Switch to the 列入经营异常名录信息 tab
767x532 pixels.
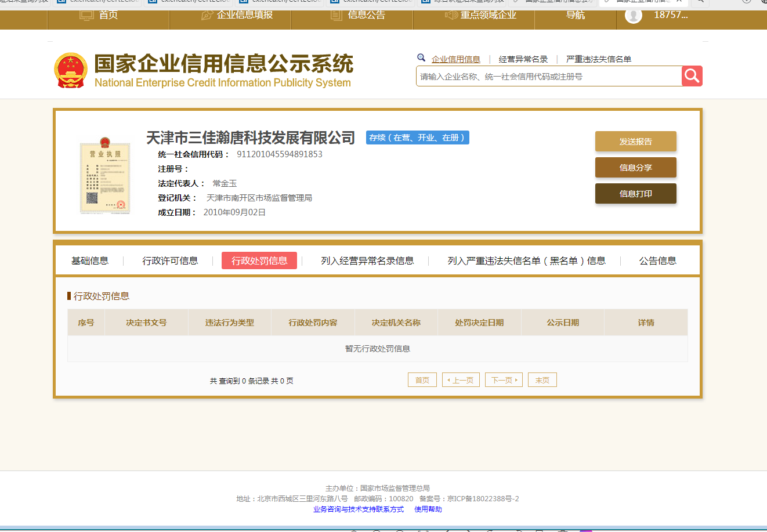point(367,261)
